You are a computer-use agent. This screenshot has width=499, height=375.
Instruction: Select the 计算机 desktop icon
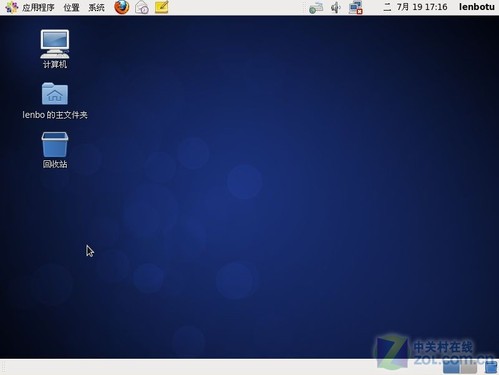(x=55, y=49)
